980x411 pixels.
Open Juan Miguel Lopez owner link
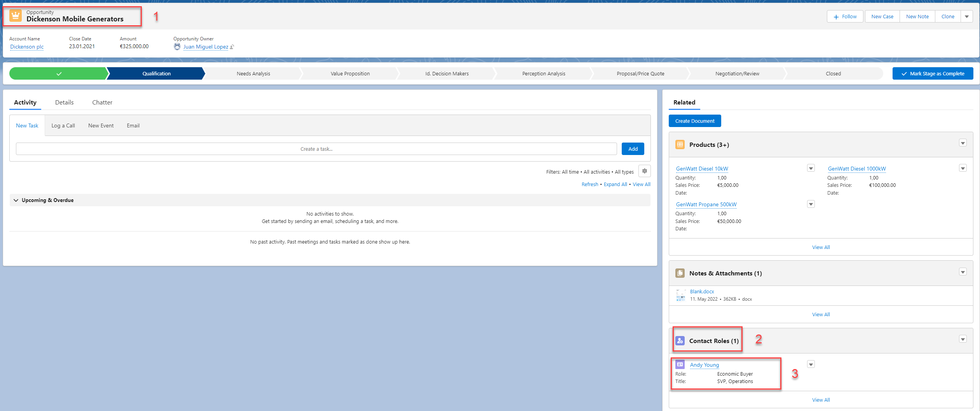(206, 47)
